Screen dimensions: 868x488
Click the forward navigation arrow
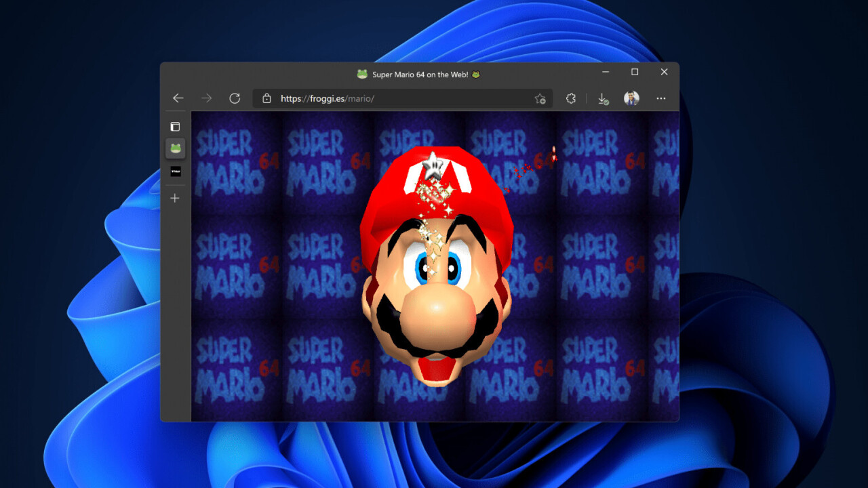pos(206,98)
